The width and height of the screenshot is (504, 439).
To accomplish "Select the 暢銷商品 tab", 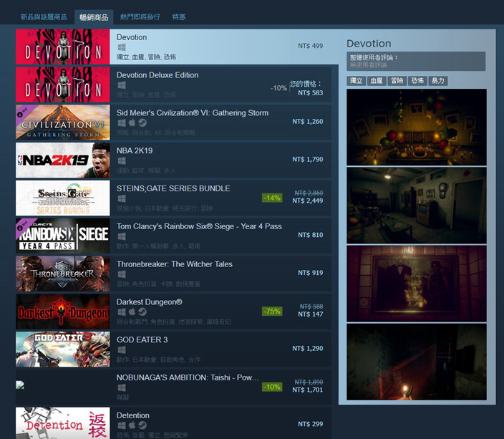I will point(94,17).
